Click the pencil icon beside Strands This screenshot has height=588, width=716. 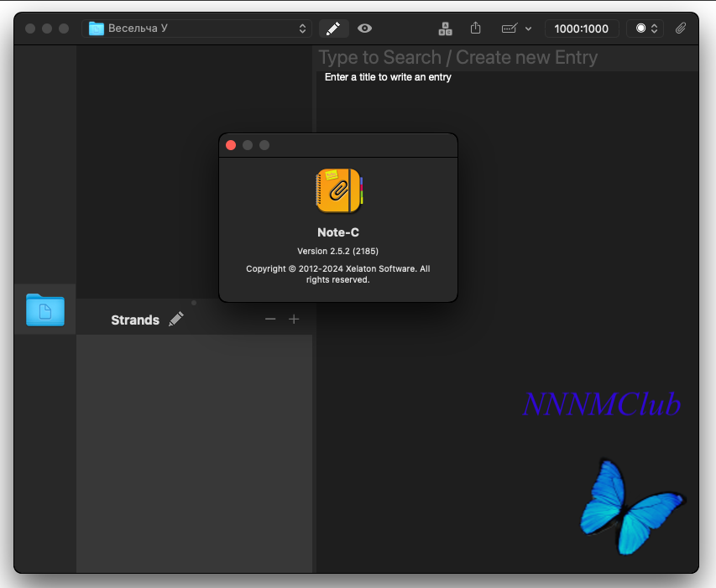pyautogui.click(x=176, y=319)
